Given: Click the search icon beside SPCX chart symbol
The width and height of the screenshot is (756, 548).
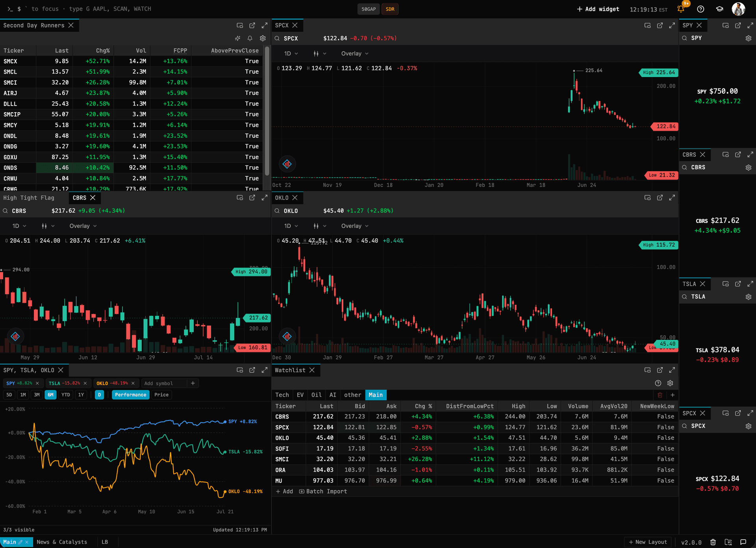Looking at the screenshot, I should (x=277, y=38).
